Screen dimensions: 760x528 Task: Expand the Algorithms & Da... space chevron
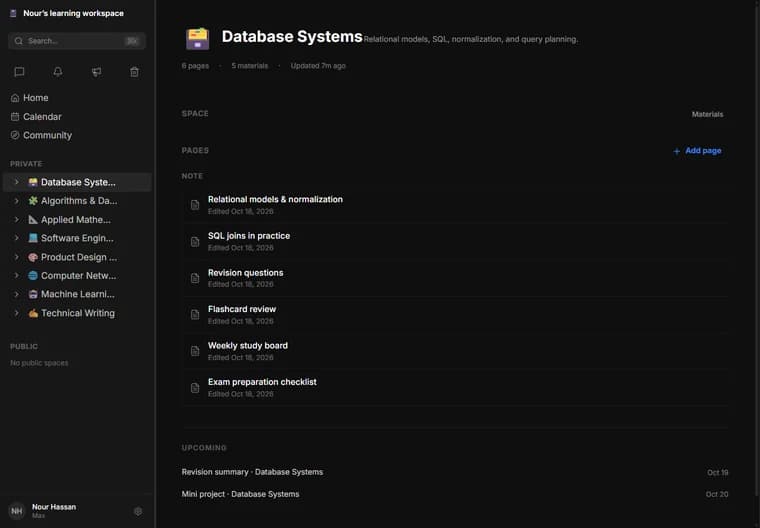pos(16,201)
